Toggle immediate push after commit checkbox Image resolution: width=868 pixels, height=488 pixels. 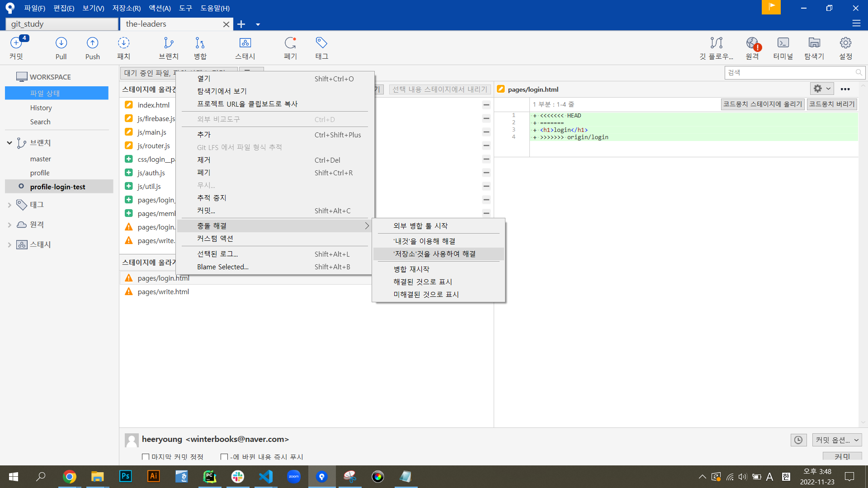point(224,457)
